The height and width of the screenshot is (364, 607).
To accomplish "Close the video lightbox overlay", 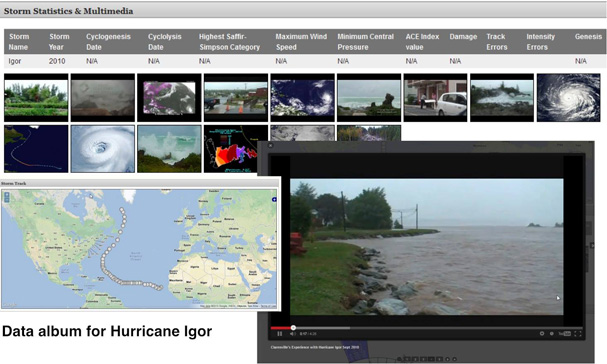I will coord(271,145).
